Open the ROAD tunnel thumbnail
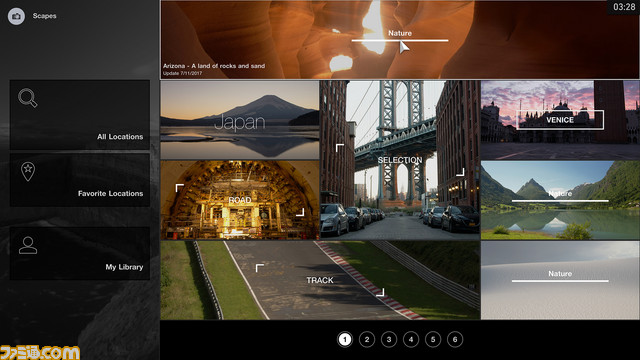Image resolution: width=640 pixels, height=360 pixels. click(240, 200)
